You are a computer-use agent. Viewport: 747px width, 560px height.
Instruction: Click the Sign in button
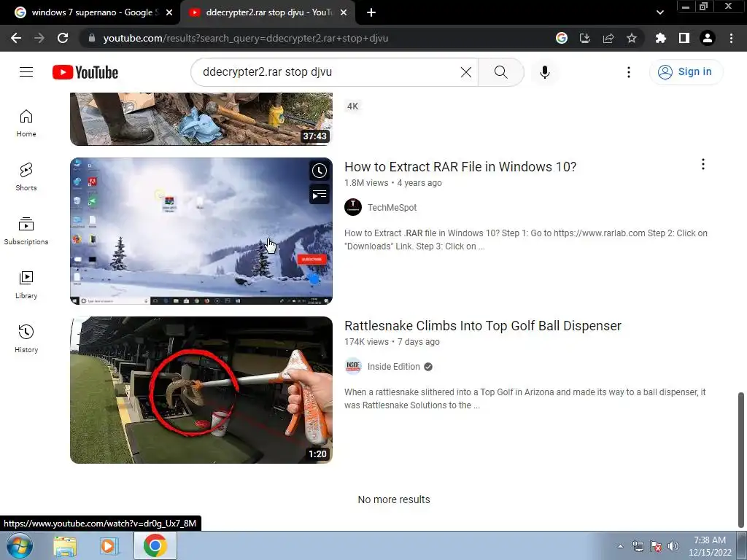coord(686,72)
